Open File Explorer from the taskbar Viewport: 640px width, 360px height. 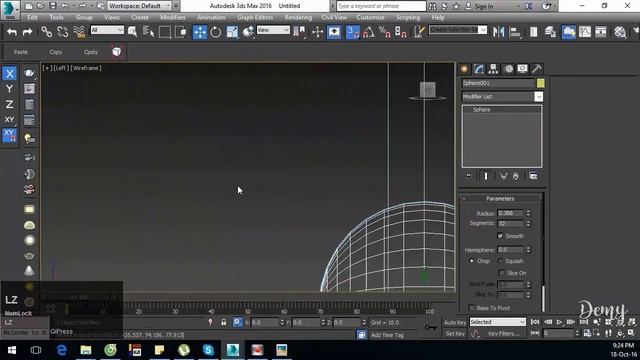86,350
